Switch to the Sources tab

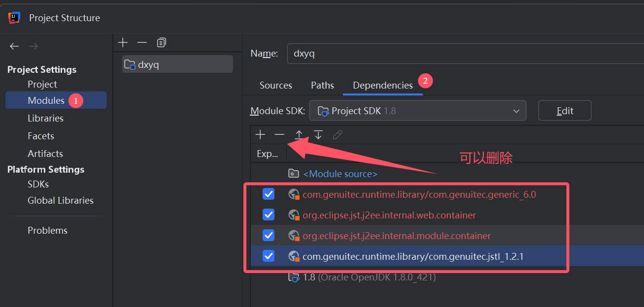coord(275,85)
